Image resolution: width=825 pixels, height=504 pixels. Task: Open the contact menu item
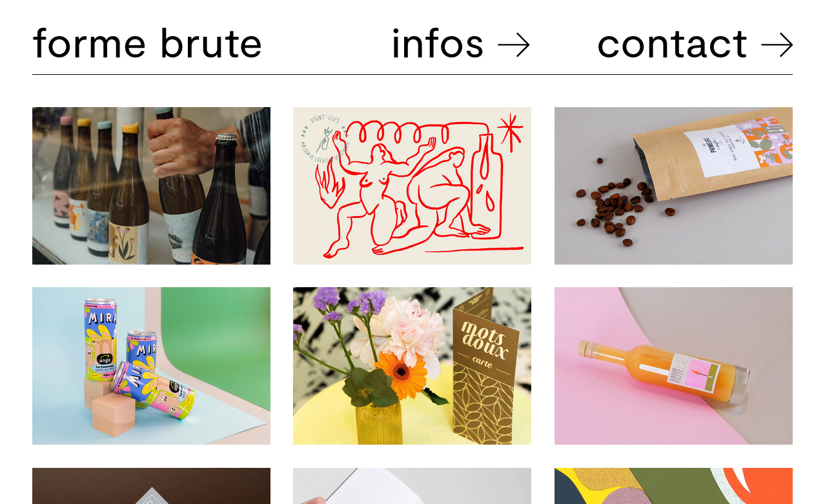click(x=695, y=44)
